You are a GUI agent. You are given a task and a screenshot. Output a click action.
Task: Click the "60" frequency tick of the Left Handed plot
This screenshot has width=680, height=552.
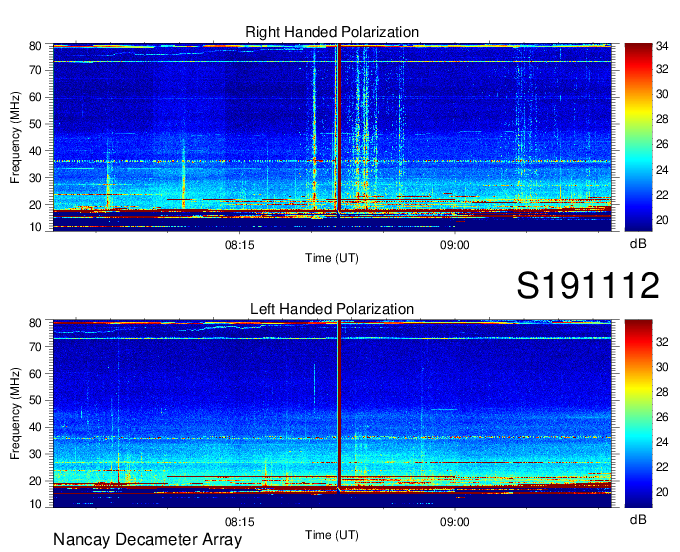pyautogui.click(x=35, y=374)
